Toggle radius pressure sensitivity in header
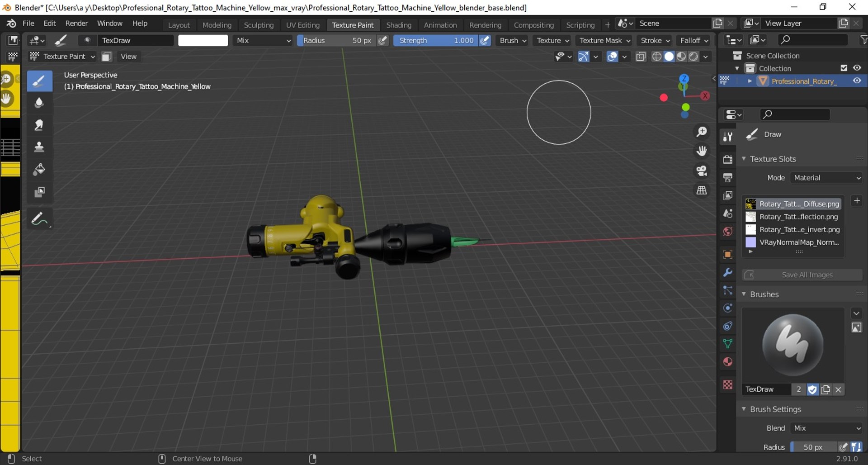 (x=382, y=40)
